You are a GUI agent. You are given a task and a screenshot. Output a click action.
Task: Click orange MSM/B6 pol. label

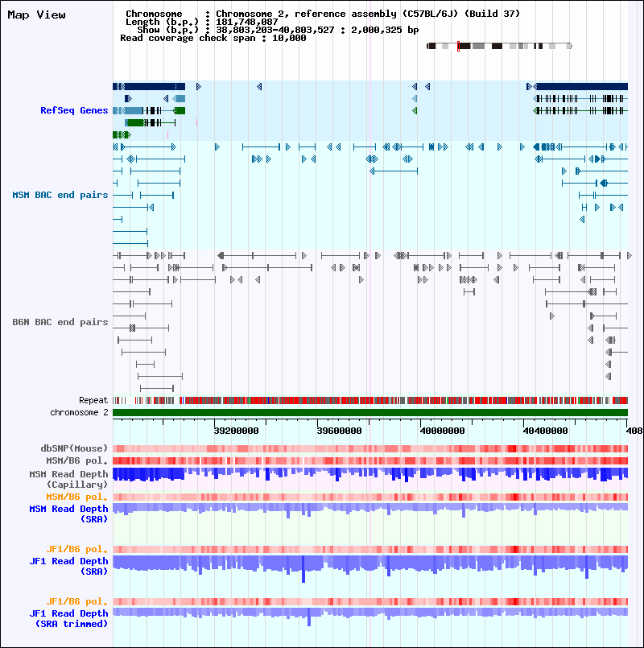[77, 497]
